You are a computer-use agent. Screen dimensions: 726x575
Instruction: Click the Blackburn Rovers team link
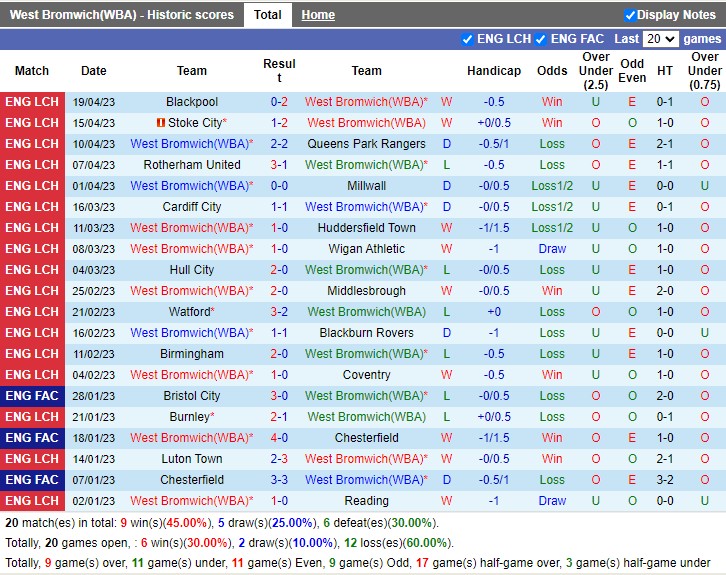(366, 333)
